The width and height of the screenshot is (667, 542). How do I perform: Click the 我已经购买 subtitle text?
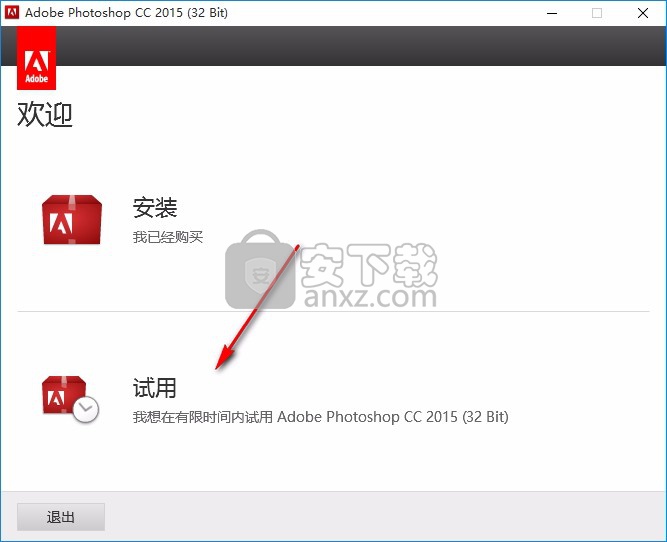pos(168,237)
